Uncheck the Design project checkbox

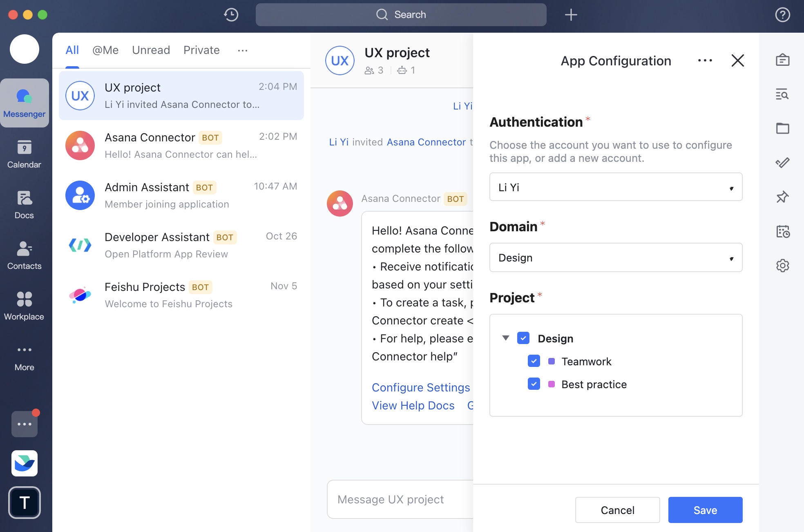523,338
